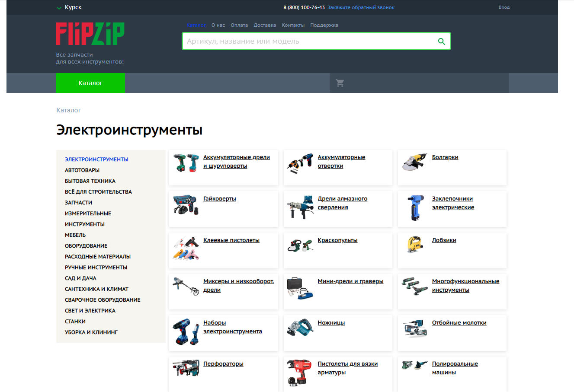Viewport: 574px width, 392px height.
Task: Click the angle grinder image
Action: tap(415, 163)
